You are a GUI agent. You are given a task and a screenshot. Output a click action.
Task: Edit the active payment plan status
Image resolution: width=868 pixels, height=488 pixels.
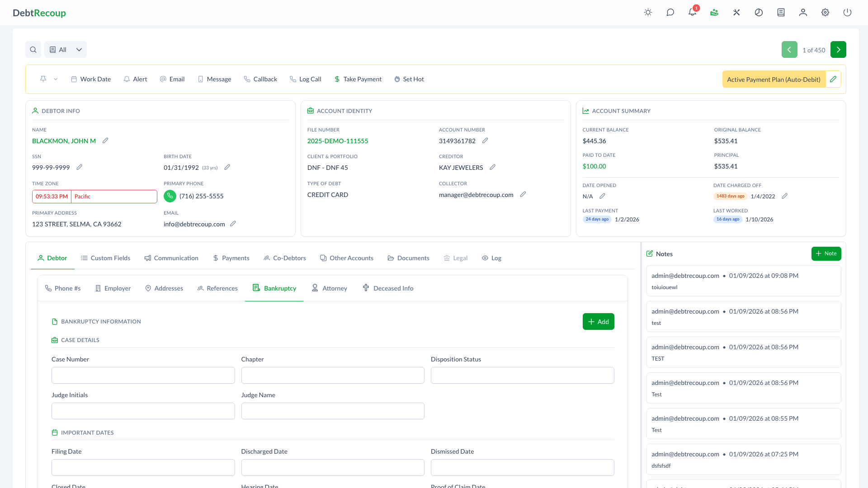(833, 79)
